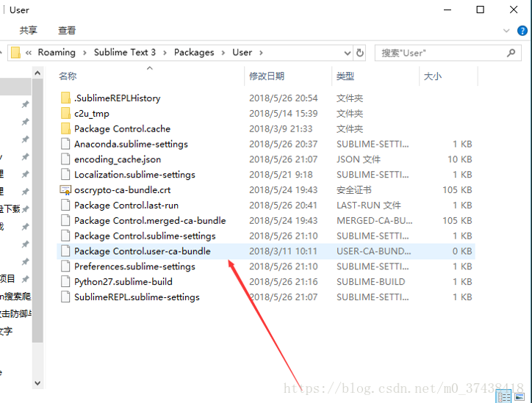Navigate to Roaming breadcrumb
The height and width of the screenshot is (403, 532).
pyautogui.click(x=57, y=52)
